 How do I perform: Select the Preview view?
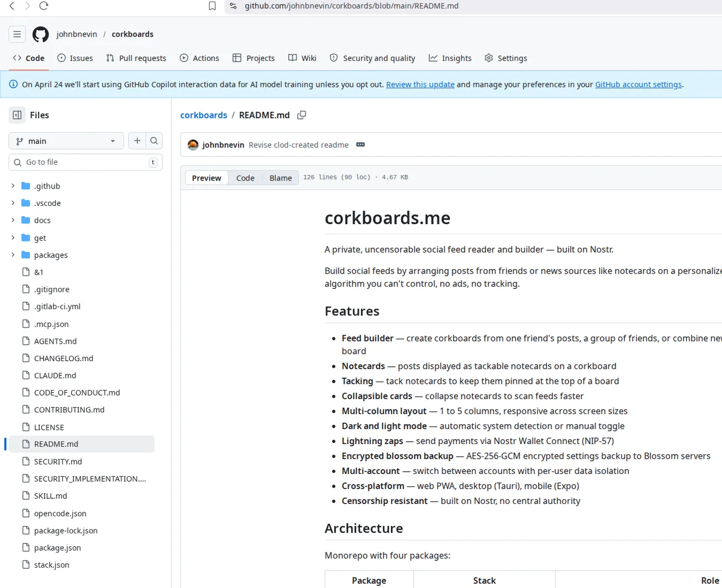coord(206,178)
